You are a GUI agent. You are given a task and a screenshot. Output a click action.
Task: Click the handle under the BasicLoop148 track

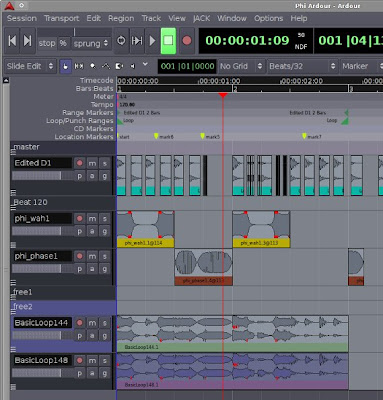[13, 387]
